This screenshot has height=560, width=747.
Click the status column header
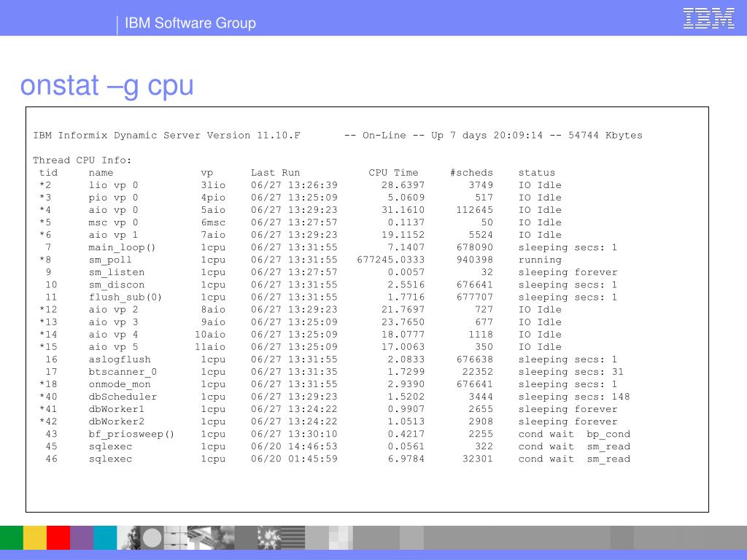[x=536, y=172]
